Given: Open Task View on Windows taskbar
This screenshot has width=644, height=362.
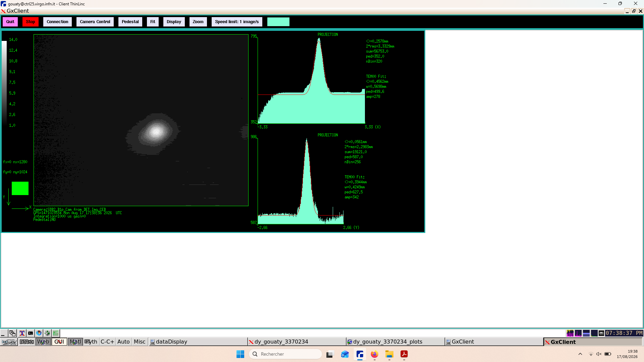Looking at the screenshot, I should click(330, 354).
